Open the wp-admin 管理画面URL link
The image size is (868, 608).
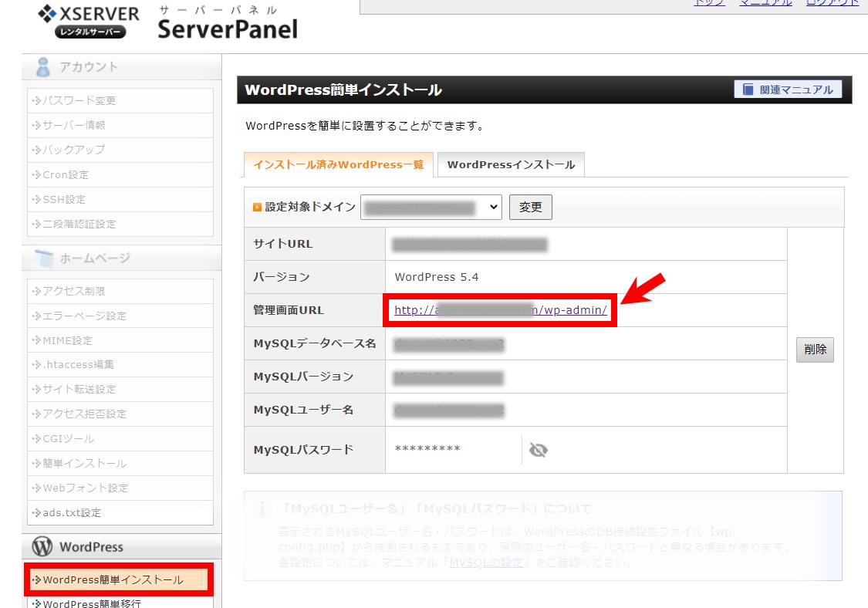point(500,310)
